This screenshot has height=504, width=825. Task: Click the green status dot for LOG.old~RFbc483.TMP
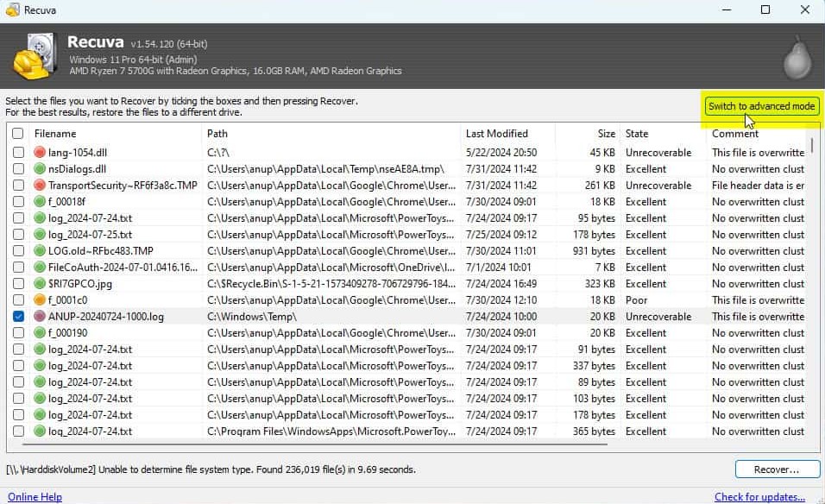click(40, 251)
